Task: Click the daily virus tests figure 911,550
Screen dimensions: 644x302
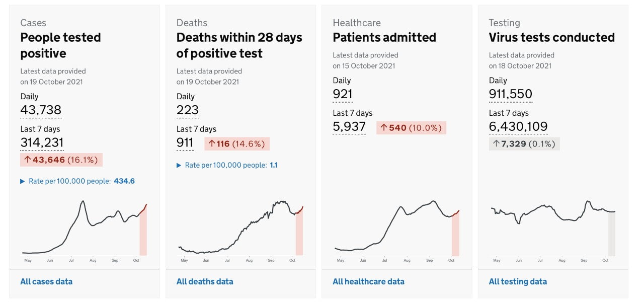Action: pyautogui.click(x=510, y=94)
